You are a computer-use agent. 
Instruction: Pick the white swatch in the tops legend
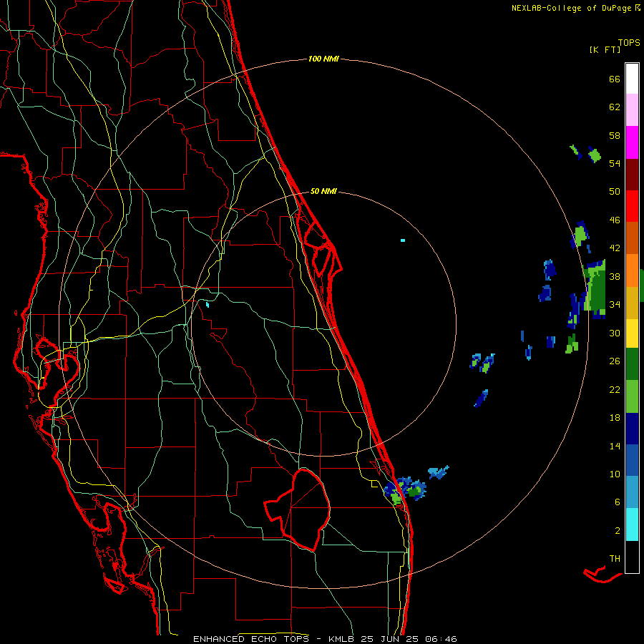click(x=632, y=79)
